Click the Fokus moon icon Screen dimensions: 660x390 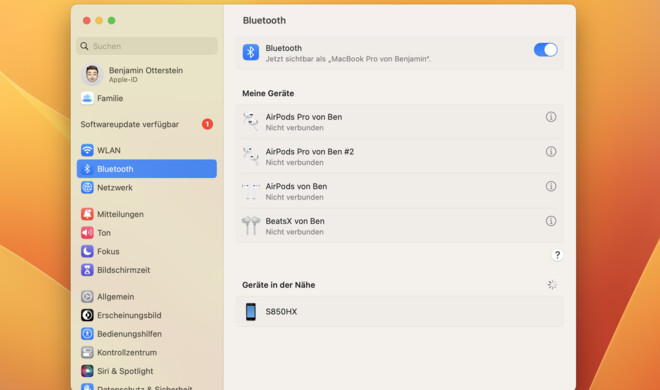[x=87, y=251]
